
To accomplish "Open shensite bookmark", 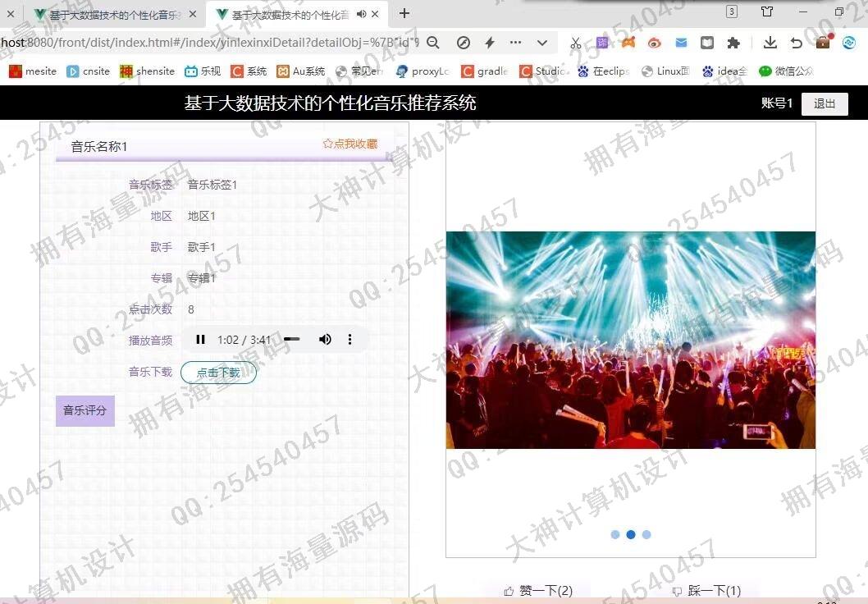I will (147, 71).
